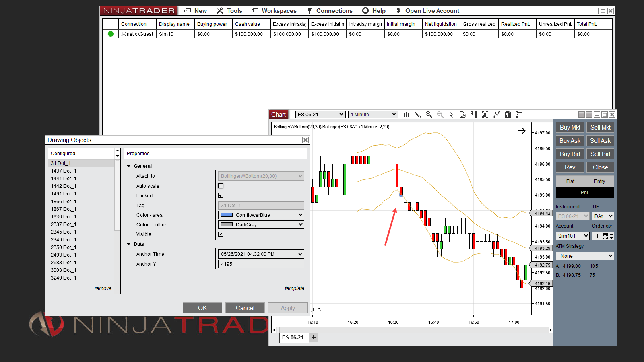Image resolution: width=644 pixels, height=362 pixels.
Task: Collapse the Data properties section
Action: pyautogui.click(x=129, y=244)
